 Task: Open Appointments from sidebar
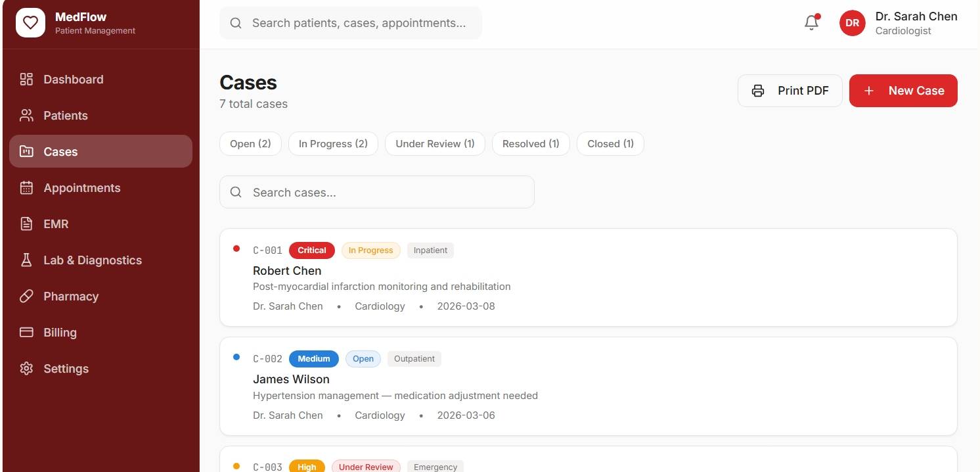(100, 188)
